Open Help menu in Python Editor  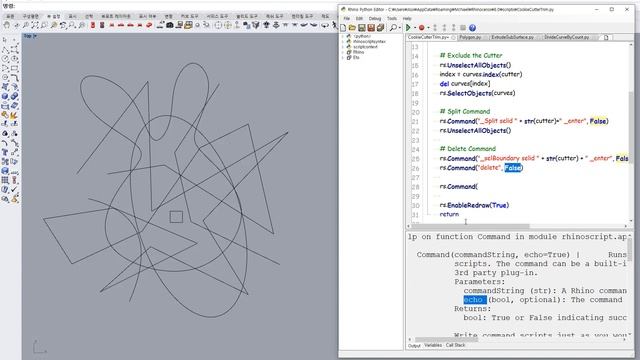[407, 18]
